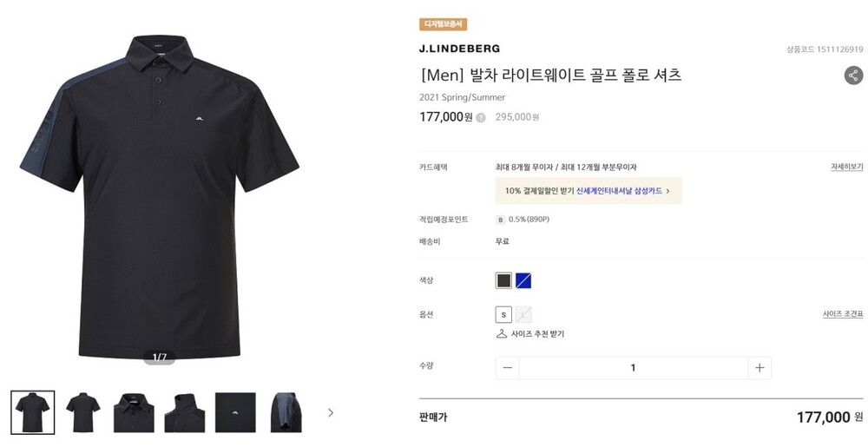The height and width of the screenshot is (447, 868).
Task: Click the hanger icon for size recommendation
Action: coord(502,333)
